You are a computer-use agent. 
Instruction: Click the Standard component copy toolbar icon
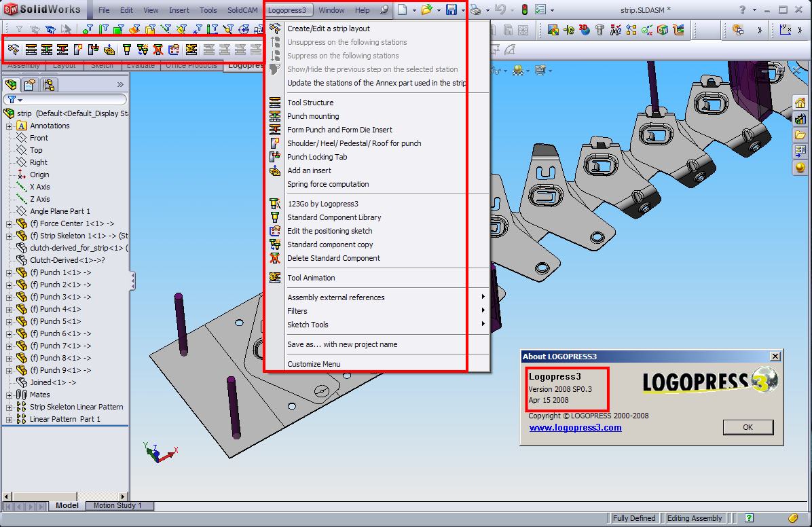click(x=143, y=49)
